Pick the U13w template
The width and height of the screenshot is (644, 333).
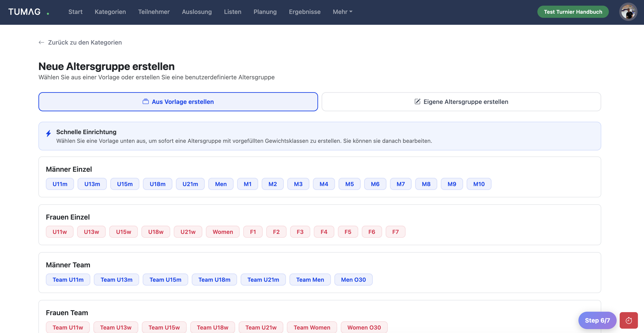pos(91,232)
